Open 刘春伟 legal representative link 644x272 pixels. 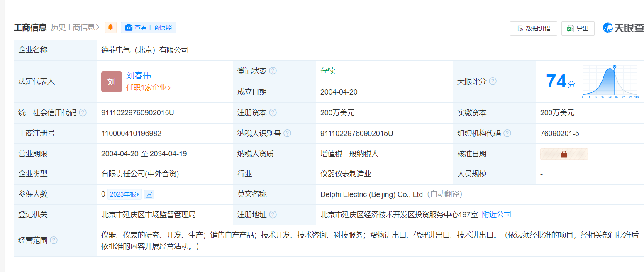(139, 75)
